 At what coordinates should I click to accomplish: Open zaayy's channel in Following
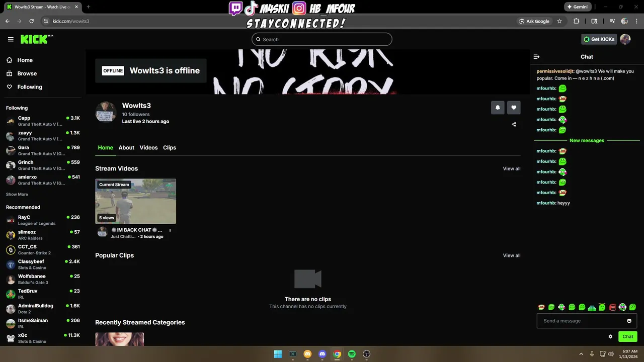(x=43, y=136)
